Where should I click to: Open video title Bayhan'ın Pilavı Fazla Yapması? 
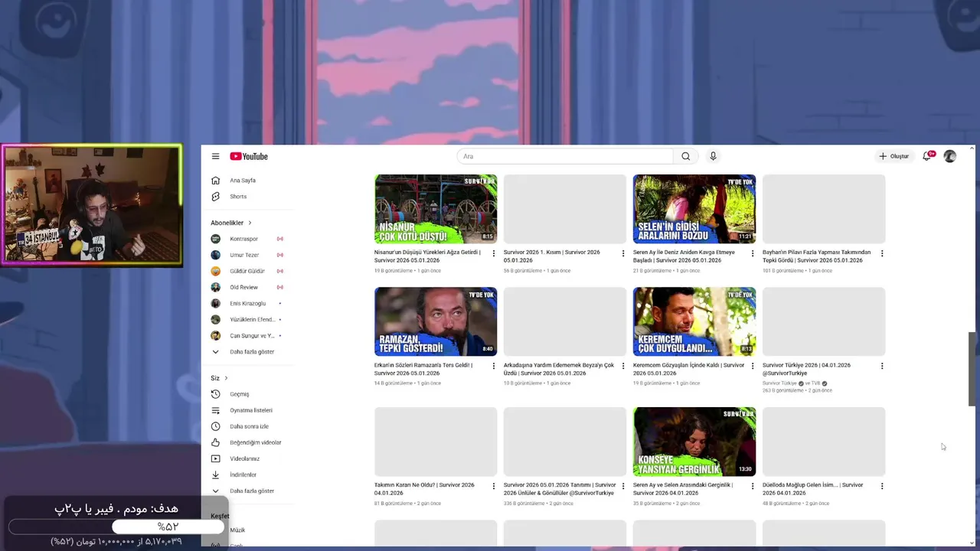coord(816,256)
